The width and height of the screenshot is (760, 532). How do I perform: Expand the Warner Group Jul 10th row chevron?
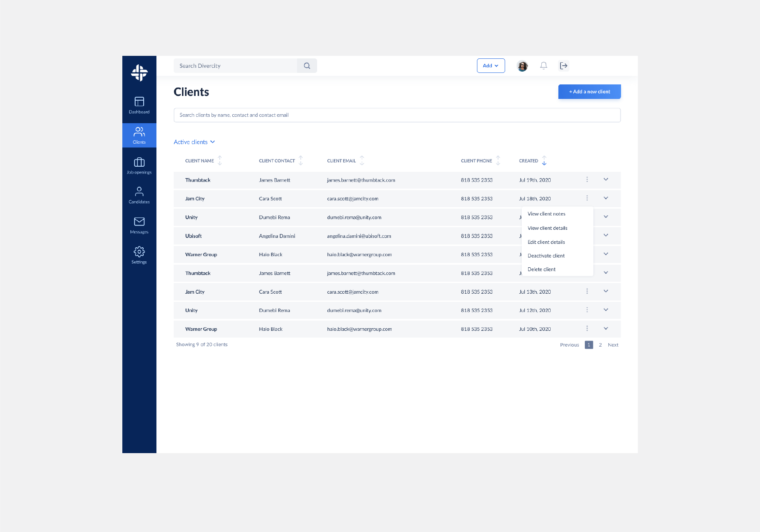[606, 329]
